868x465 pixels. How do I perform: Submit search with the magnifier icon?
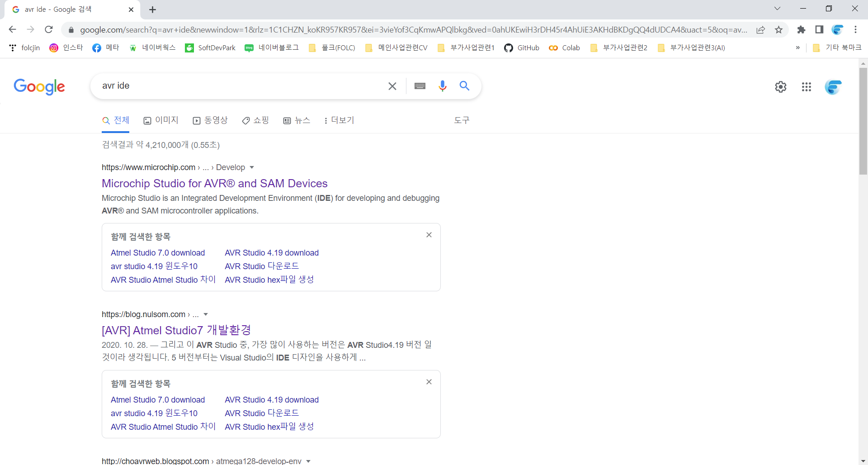[x=464, y=86]
